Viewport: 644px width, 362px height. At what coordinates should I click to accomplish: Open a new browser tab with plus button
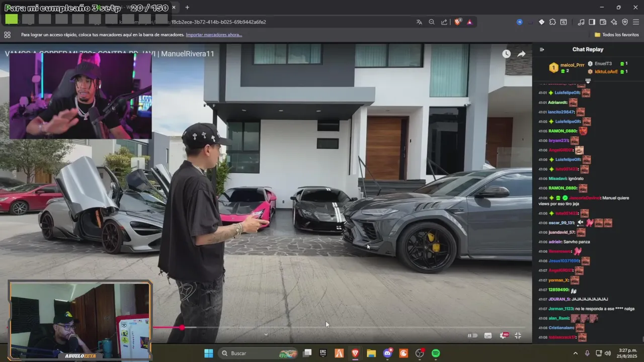[187, 8]
